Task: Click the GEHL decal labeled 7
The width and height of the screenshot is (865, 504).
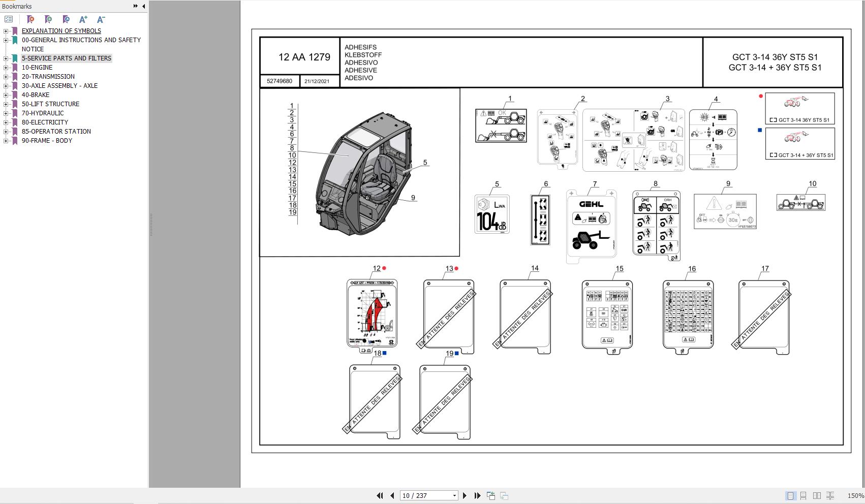Action: [592, 227]
